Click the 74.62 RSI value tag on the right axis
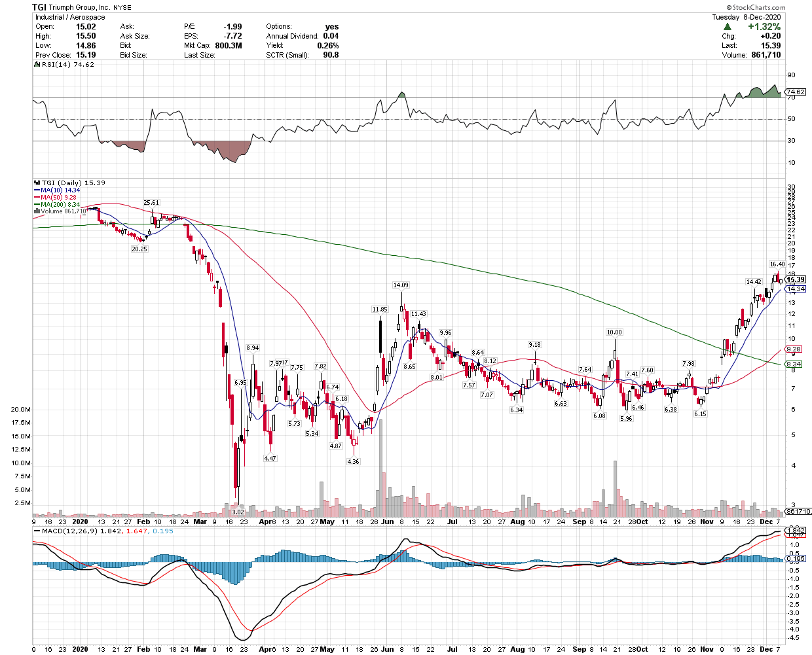The width and height of the screenshot is (812, 655). coord(795,92)
